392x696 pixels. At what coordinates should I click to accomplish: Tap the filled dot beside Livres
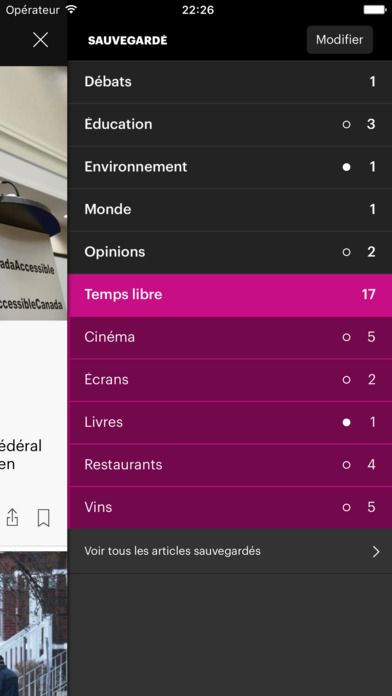(x=346, y=423)
